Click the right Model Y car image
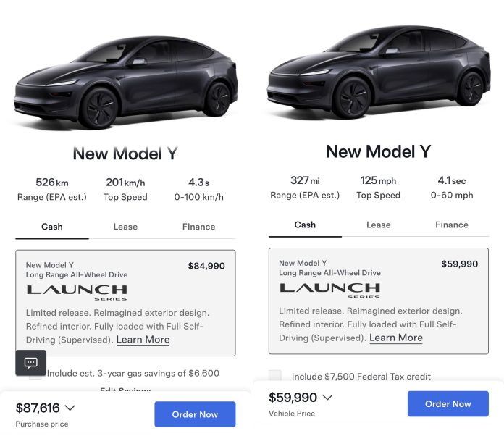The image size is (504, 436). (x=379, y=72)
